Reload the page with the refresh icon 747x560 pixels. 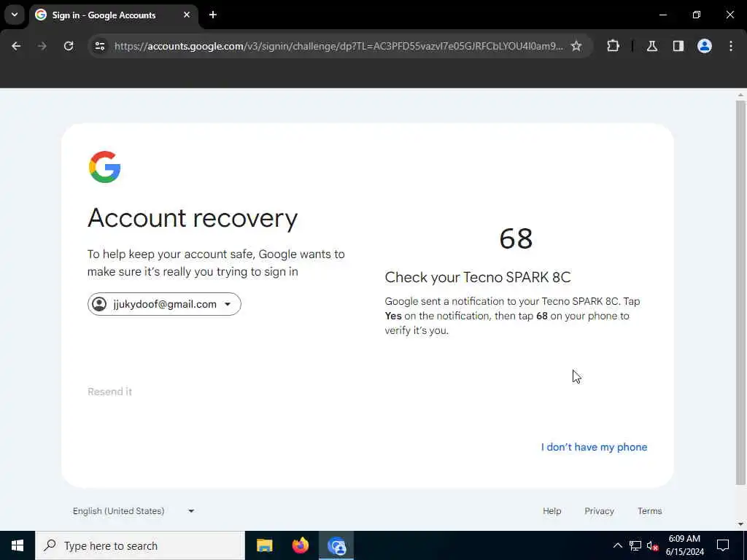click(x=69, y=46)
